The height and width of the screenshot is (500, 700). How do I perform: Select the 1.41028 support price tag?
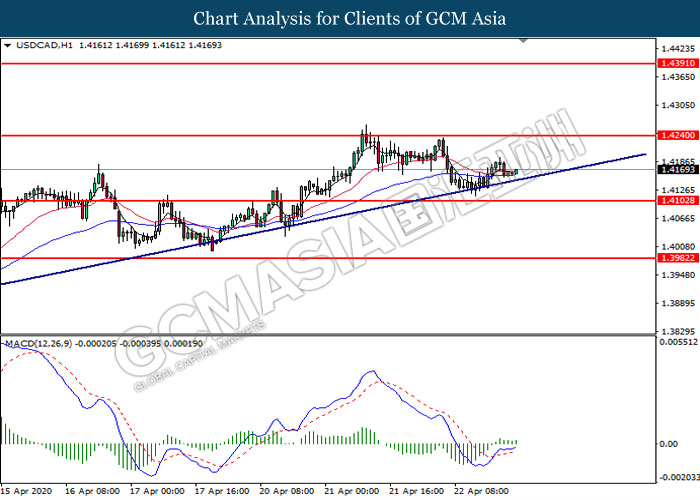672,201
